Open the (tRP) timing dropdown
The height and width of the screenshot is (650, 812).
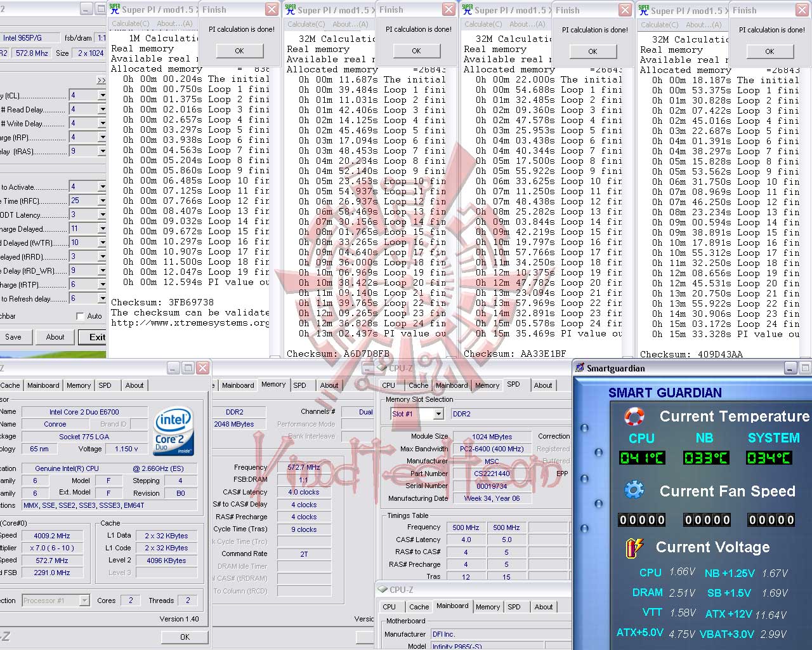pos(102,137)
